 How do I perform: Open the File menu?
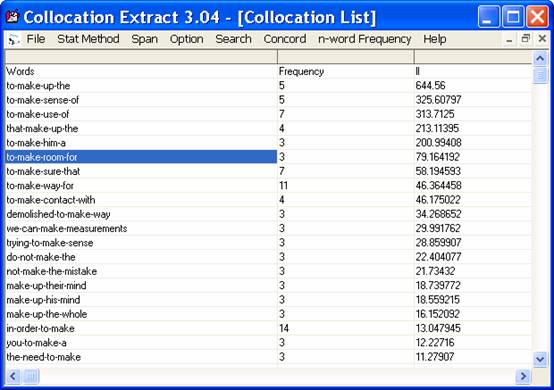pyautogui.click(x=36, y=39)
